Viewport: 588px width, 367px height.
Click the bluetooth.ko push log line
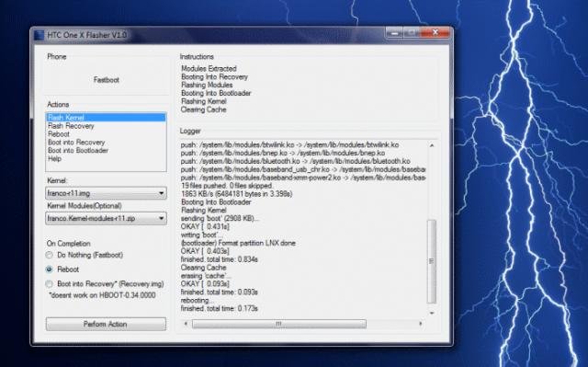pos(296,161)
